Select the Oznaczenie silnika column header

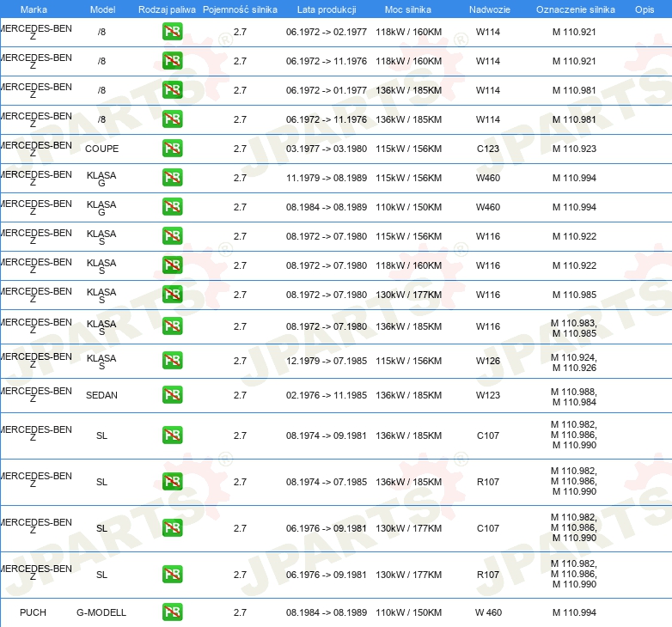click(575, 9)
